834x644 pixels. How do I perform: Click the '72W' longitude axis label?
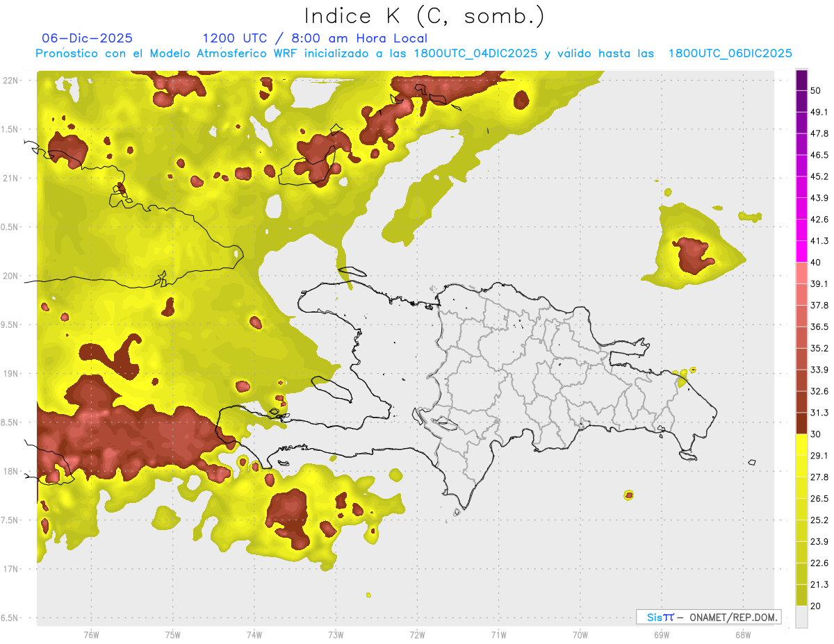(417, 635)
